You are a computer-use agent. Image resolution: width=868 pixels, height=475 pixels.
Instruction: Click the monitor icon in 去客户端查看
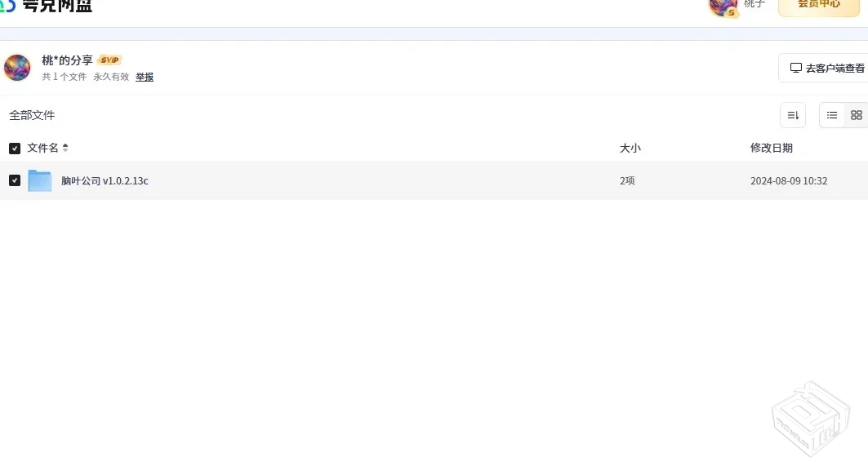(796, 68)
